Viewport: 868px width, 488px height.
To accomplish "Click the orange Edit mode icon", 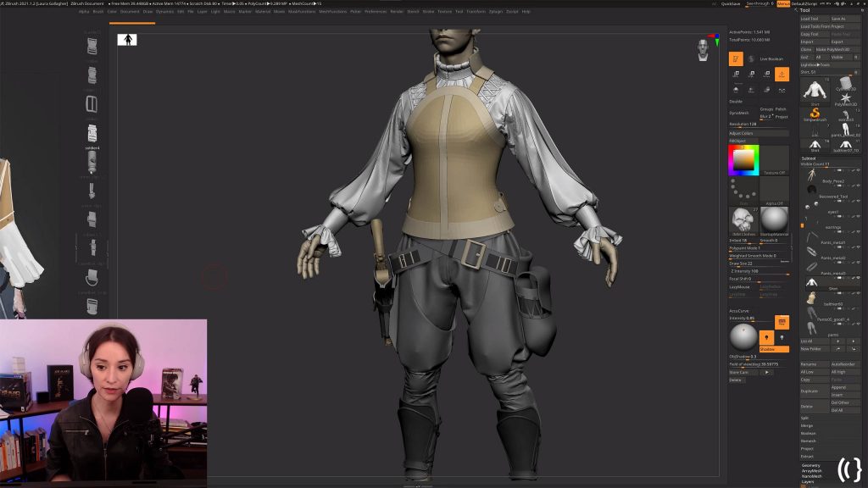I will click(736, 58).
